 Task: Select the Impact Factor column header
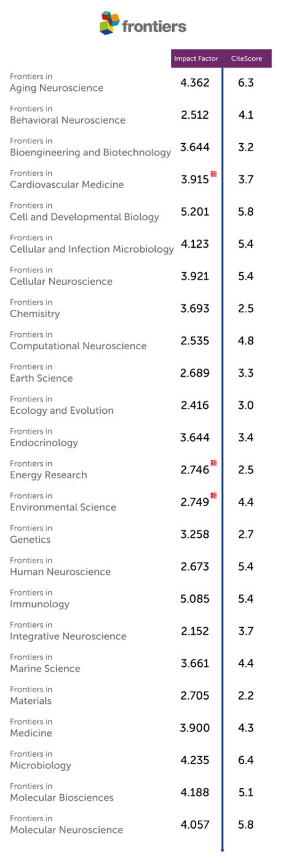196,58
